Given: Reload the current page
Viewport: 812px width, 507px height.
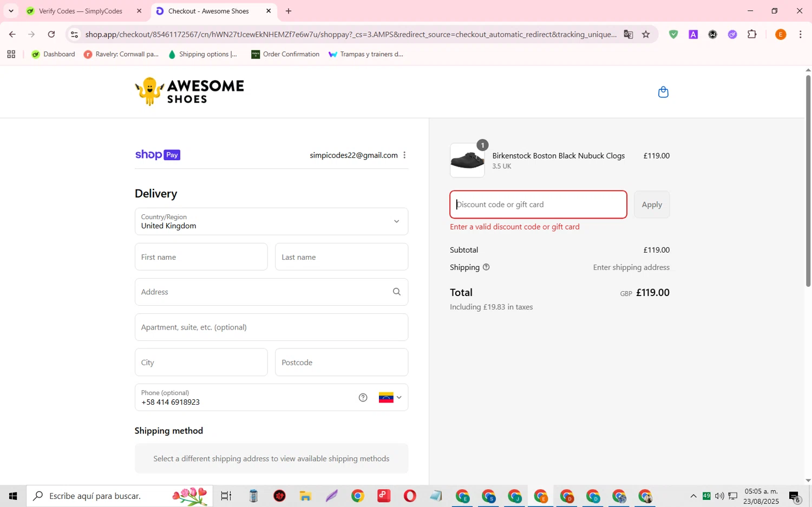Looking at the screenshot, I should [x=51, y=34].
